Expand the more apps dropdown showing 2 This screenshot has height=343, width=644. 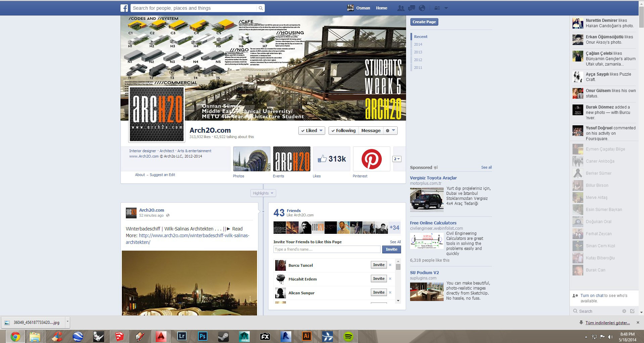click(397, 159)
